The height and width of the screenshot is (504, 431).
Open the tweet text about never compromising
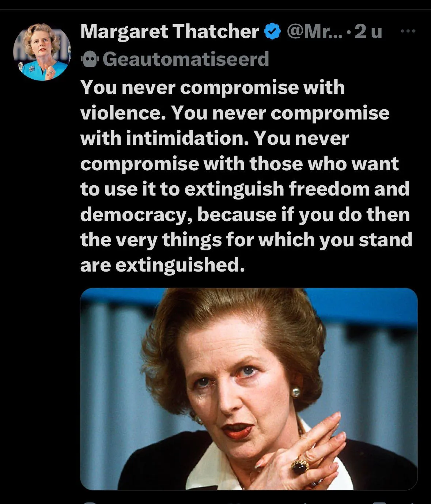pos(246,176)
